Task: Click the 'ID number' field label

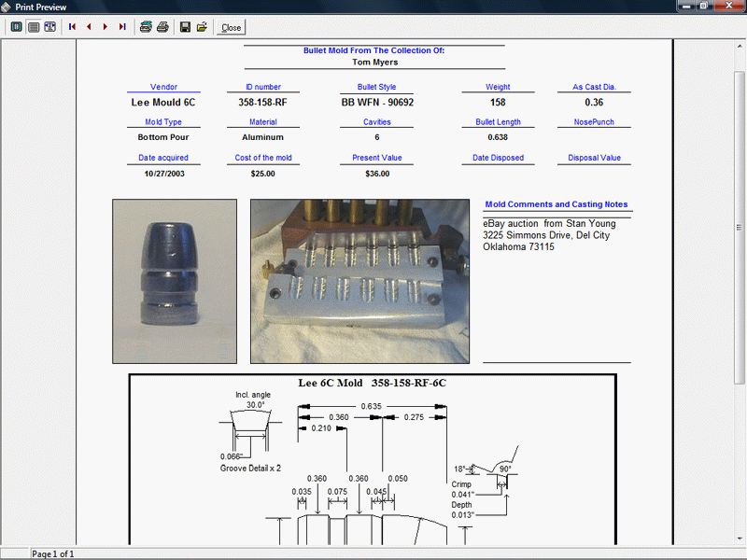Action: [263, 87]
